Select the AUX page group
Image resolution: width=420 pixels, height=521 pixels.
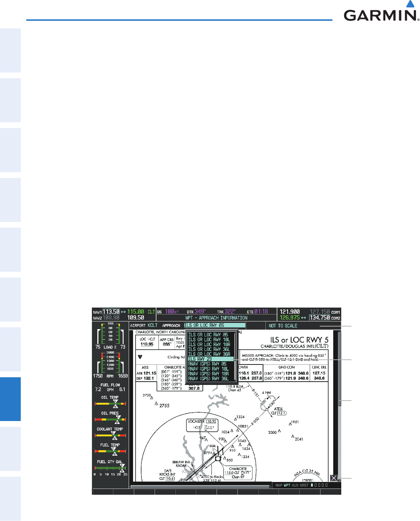pos(295,485)
